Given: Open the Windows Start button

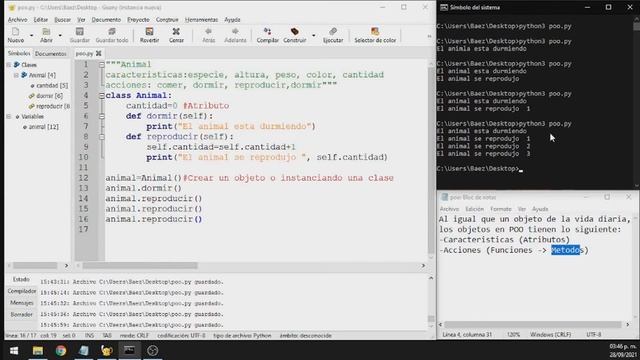Looking at the screenshot, I should [14, 351].
